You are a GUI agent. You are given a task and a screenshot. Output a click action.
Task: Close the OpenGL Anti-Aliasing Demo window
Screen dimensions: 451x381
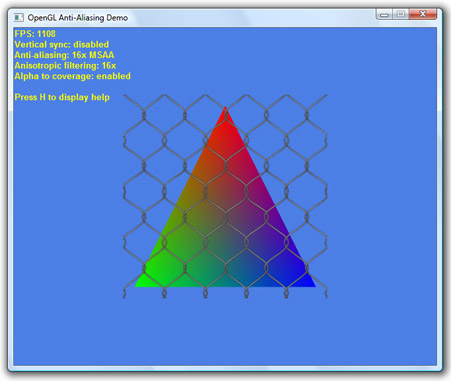pos(423,14)
